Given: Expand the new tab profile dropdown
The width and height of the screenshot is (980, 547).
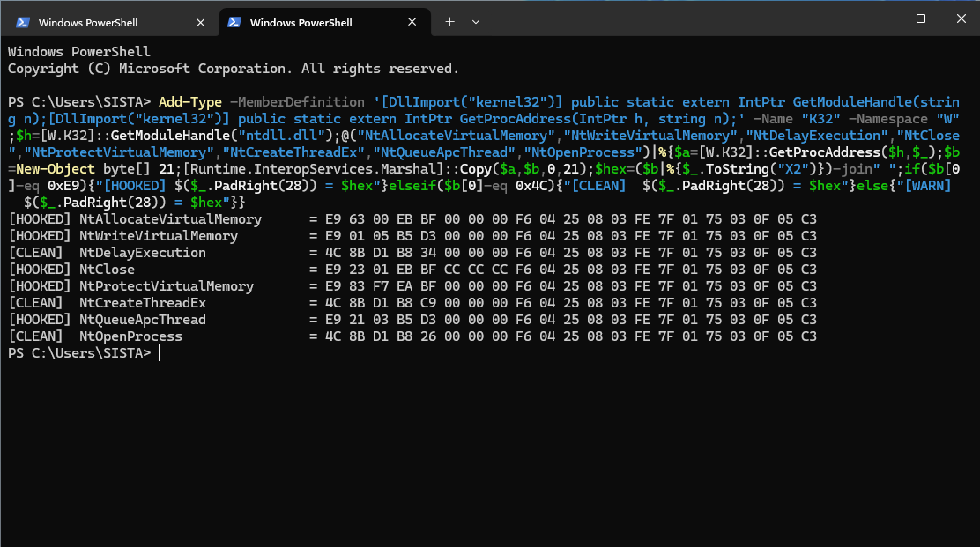Looking at the screenshot, I should 476,22.
